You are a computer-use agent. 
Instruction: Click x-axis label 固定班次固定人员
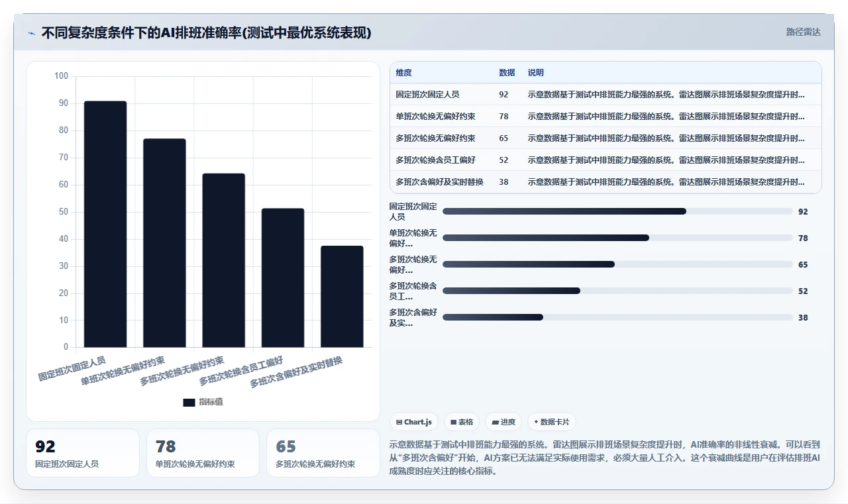point(72,369)
